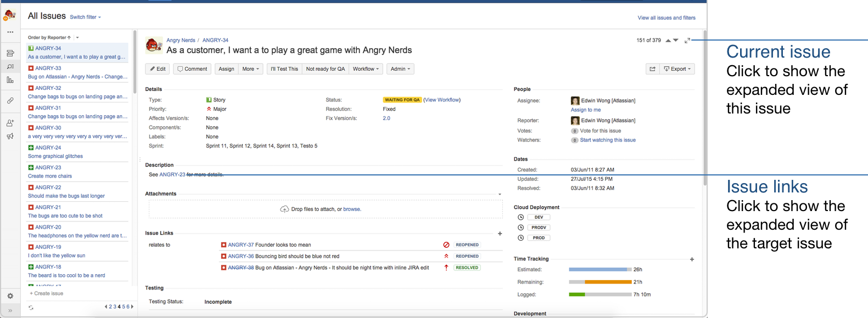Start watching this issue
This screenshot has width=868, height=318.
pyautogui.click(x=607, y=140)
